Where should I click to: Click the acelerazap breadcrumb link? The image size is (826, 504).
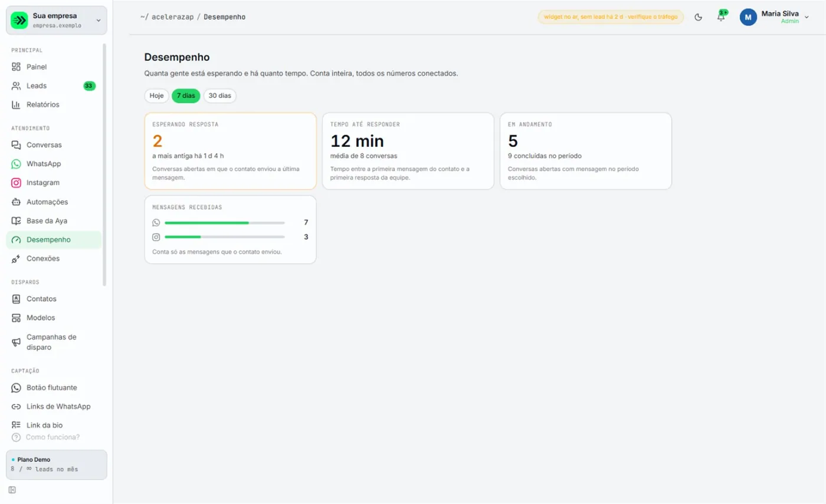tap(172, 17)
